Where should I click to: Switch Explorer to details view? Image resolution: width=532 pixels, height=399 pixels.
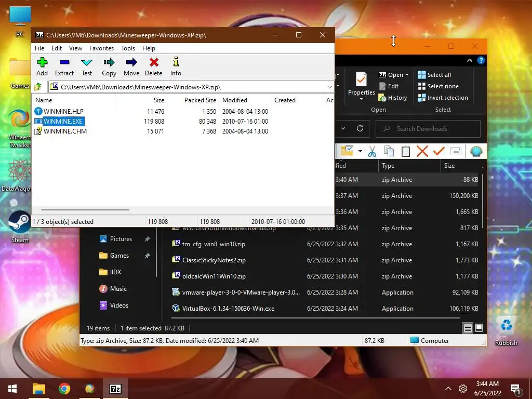[468, 328]
